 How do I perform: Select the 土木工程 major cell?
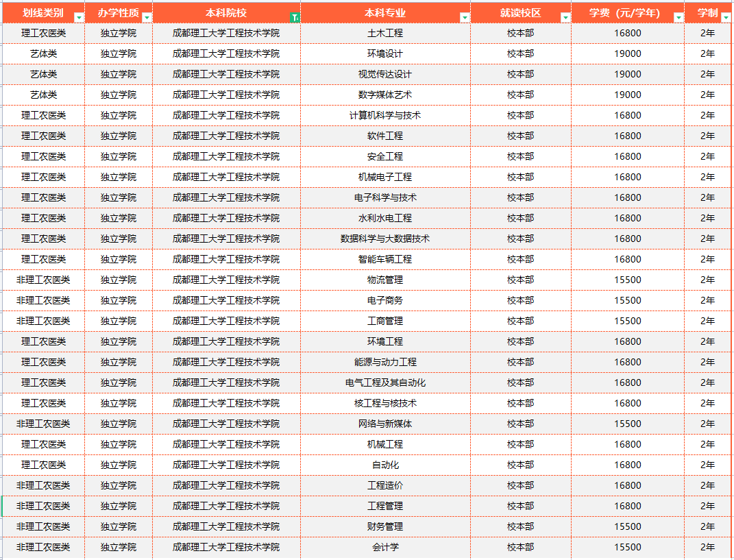pyautogui.click(x=385, y=34)
